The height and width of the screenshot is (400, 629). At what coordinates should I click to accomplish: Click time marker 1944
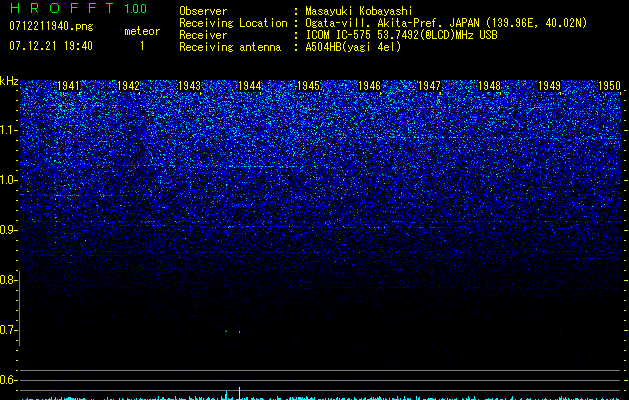coord(249,86)
